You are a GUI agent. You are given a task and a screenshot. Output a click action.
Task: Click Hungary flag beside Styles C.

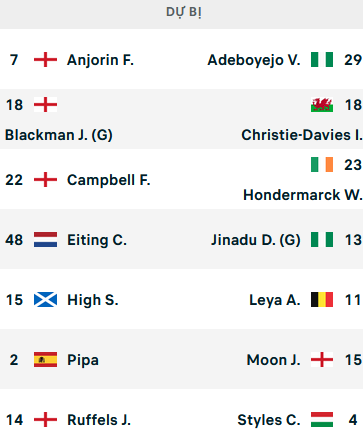tap(322, 420)
